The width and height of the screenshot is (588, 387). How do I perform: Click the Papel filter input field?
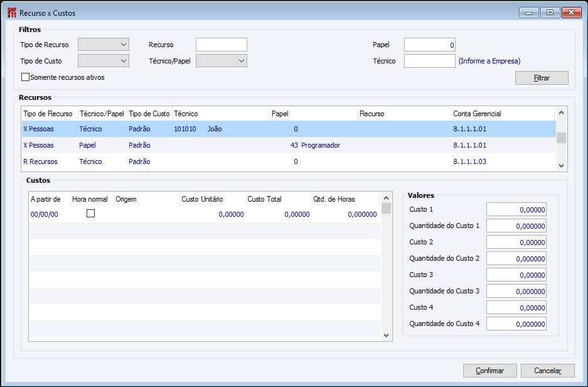430,45
